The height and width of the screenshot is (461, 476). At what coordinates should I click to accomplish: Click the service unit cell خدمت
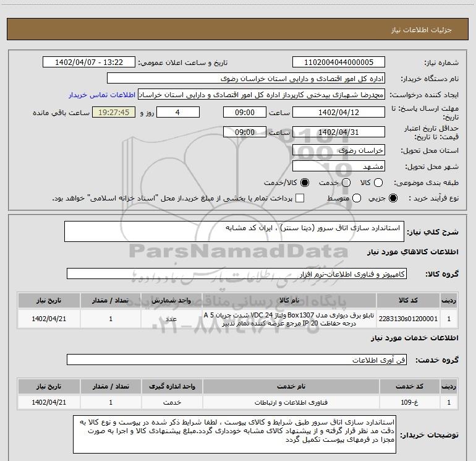point(172,402)
